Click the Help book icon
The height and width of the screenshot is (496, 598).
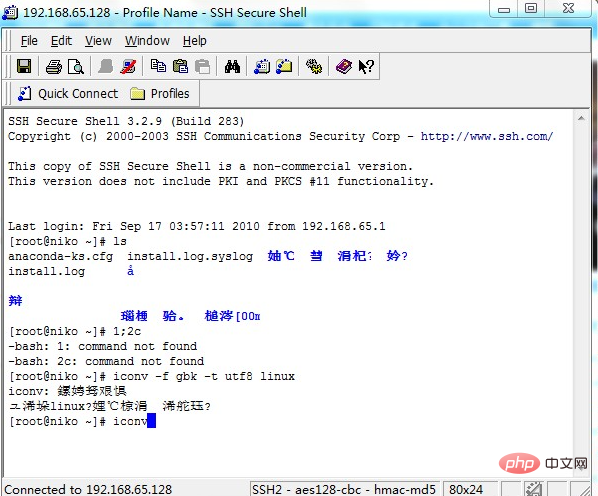click(344, 67)
